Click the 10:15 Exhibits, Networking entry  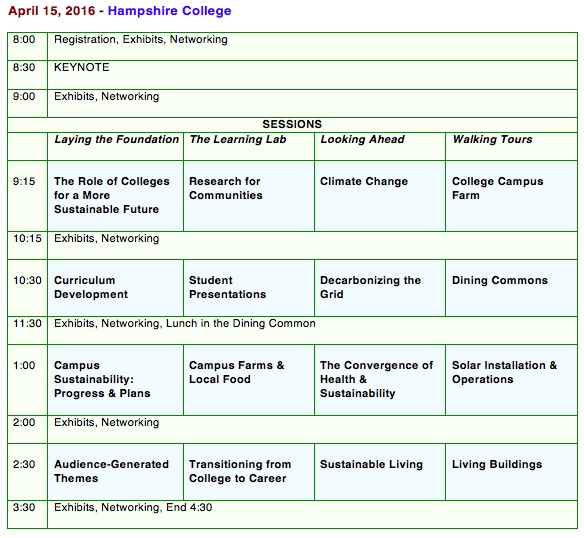click(107, 238)
